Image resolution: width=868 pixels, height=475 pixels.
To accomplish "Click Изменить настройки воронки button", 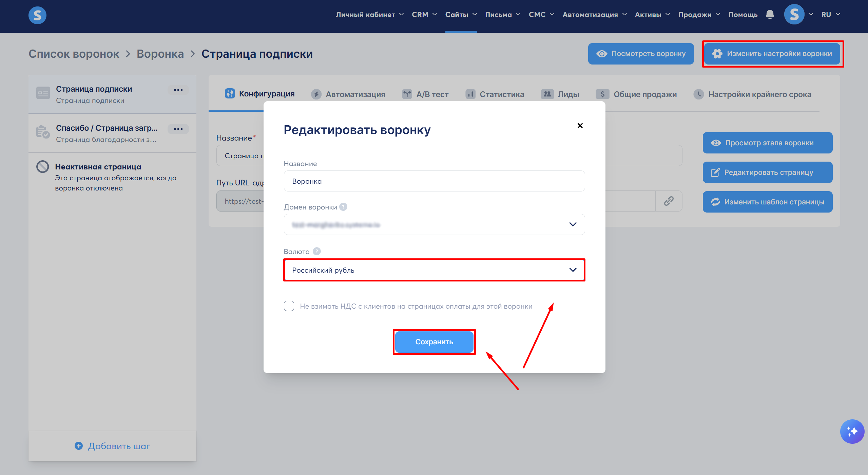I will [772, 54].
